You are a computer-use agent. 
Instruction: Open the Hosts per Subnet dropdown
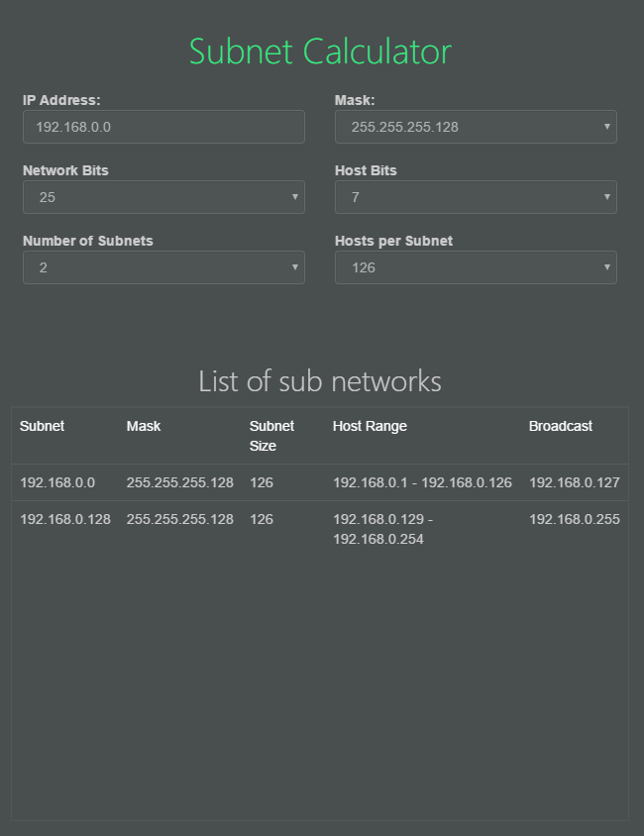point(476,267)
